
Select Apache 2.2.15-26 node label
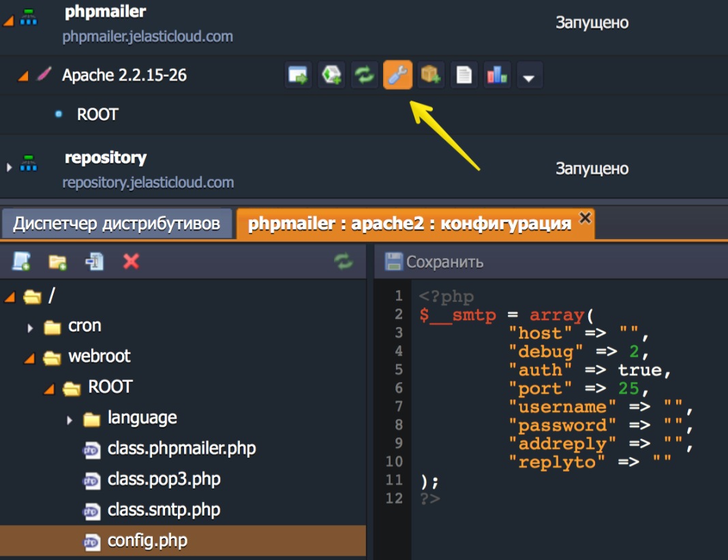click(125, 75)
